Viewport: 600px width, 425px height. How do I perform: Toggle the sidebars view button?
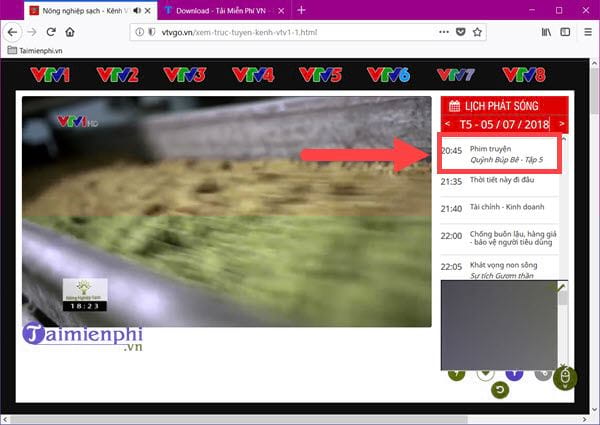[565, 32]
